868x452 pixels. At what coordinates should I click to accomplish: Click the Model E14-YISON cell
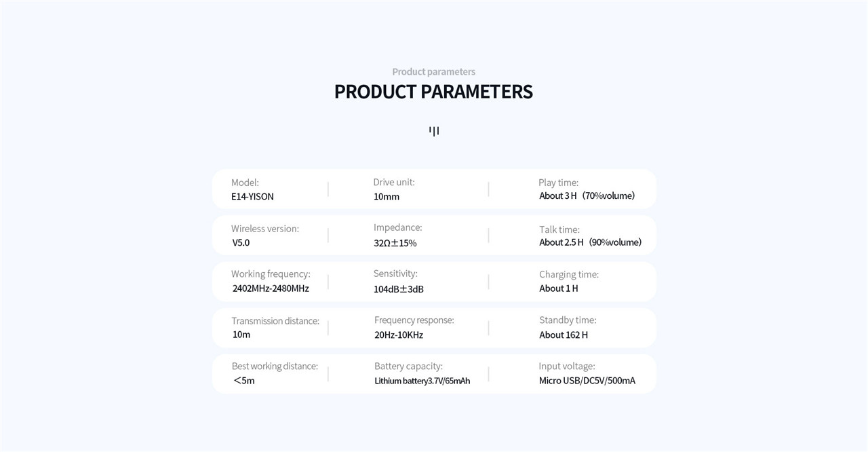click(252, 189)
